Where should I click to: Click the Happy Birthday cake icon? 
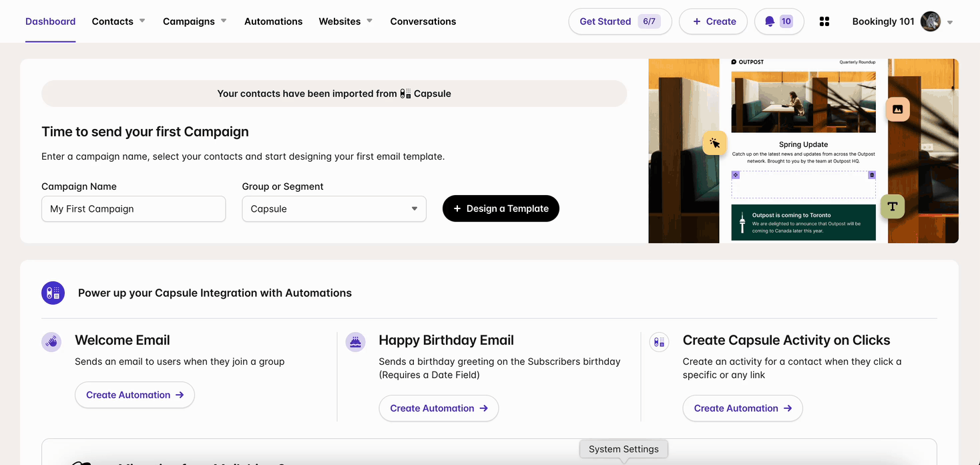355,342
